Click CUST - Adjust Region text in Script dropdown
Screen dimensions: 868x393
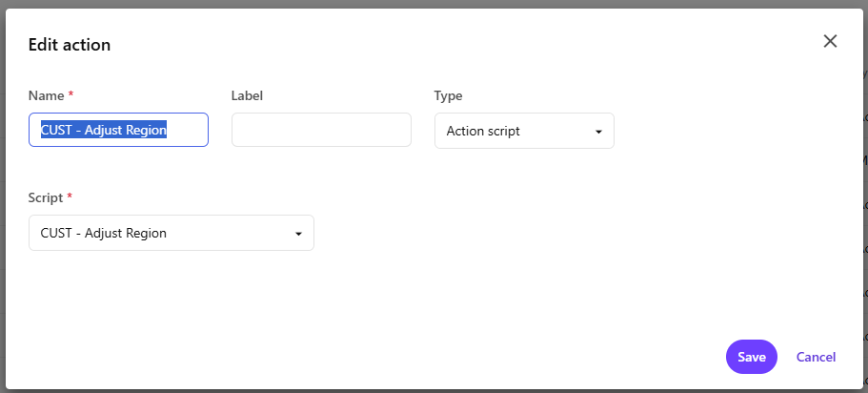[x=104, y=233]
